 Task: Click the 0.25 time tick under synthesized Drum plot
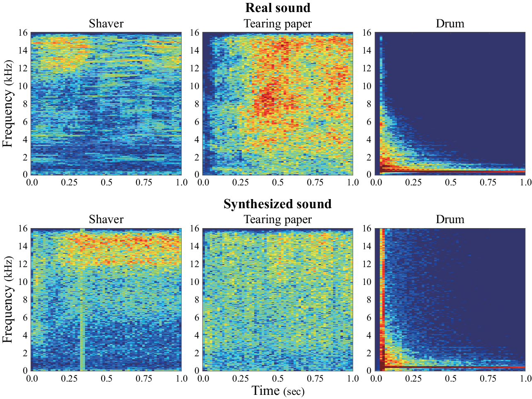[413, 379]
